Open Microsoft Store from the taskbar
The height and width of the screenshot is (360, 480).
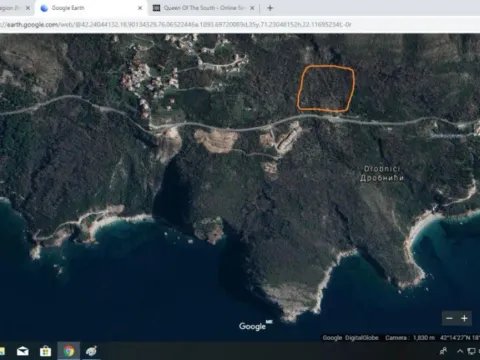pos(45,351)
